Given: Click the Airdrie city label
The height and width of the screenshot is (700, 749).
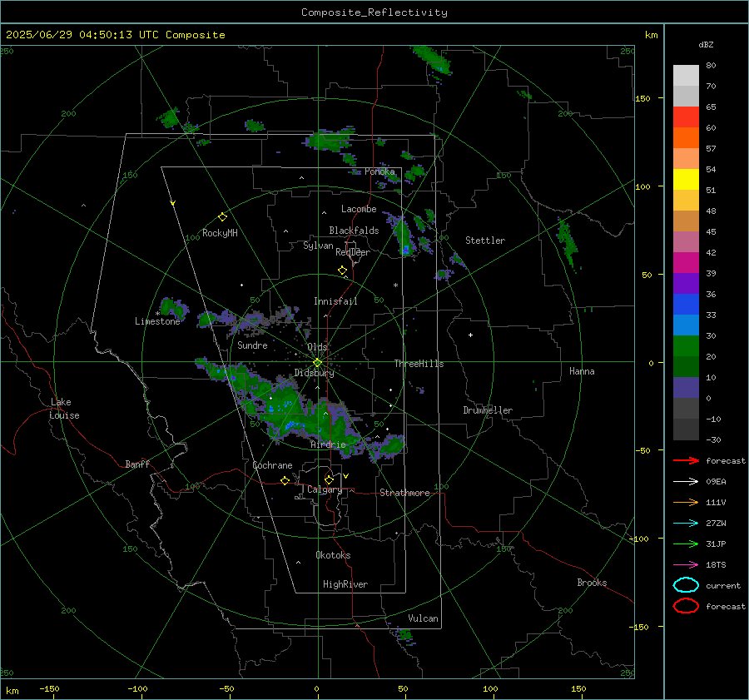Looking at the screenshot, I should tap(328, 444).
